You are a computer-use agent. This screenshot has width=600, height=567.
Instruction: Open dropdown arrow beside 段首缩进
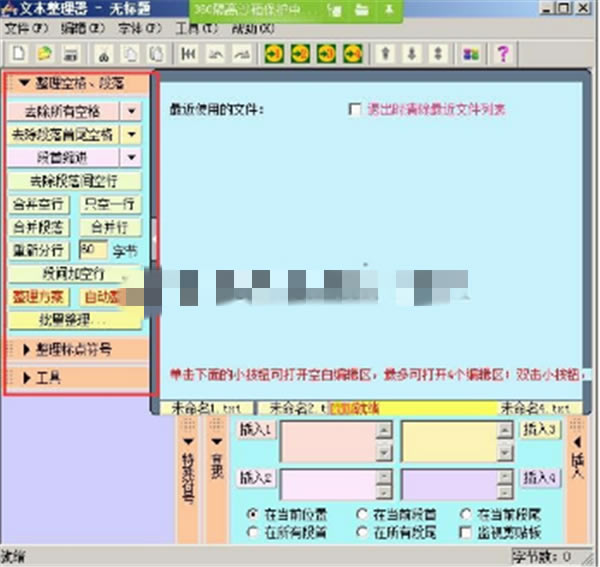[x=131, y=157]
